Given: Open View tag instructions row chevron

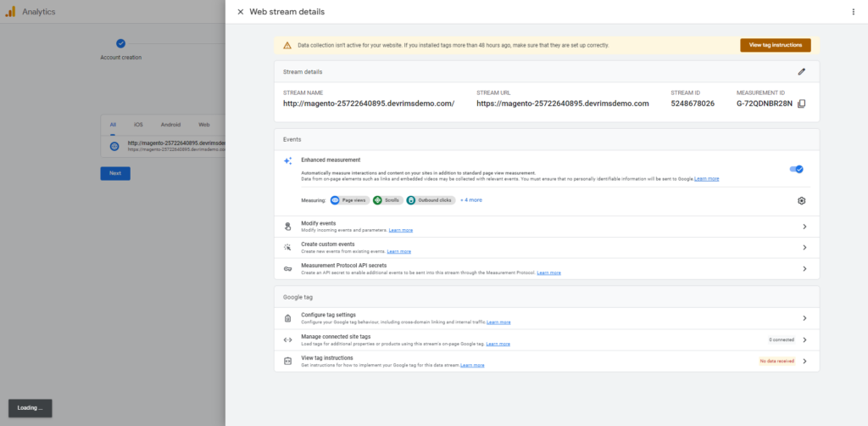Looking at the screenshot, I should click(804, 362).
